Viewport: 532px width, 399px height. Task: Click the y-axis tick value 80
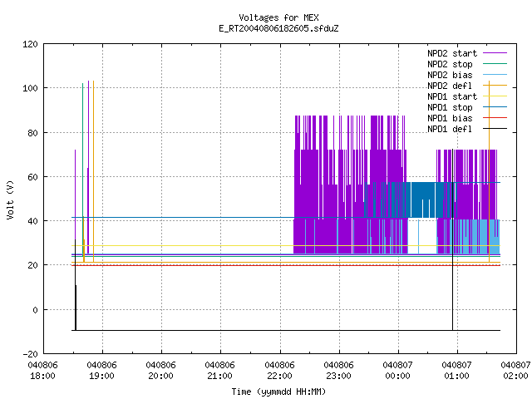(x=32, y=133)
